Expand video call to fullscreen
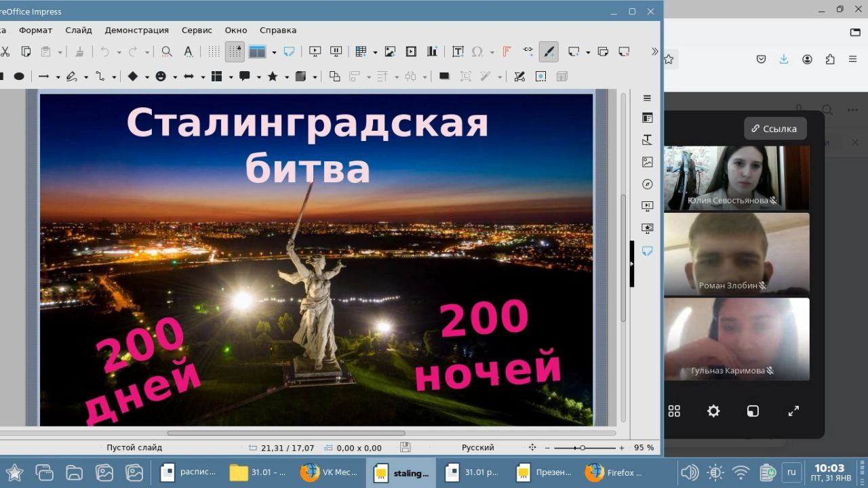 pyautogui.click(x=793, y=411)
